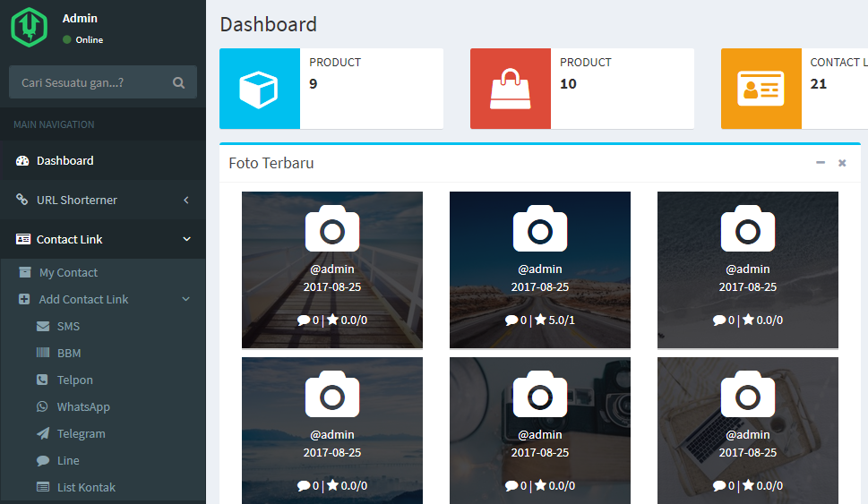The width and height of the screenshot is (868, 504).
Task: Click the blue product cube icon
Action: click(259, 89)
